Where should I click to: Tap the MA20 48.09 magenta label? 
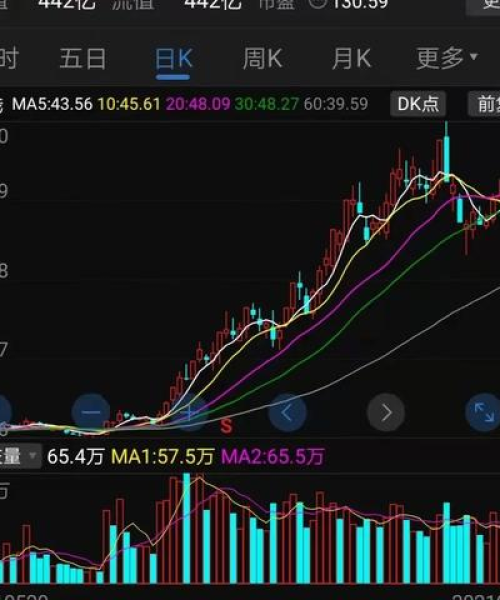[x=198, y=104]
